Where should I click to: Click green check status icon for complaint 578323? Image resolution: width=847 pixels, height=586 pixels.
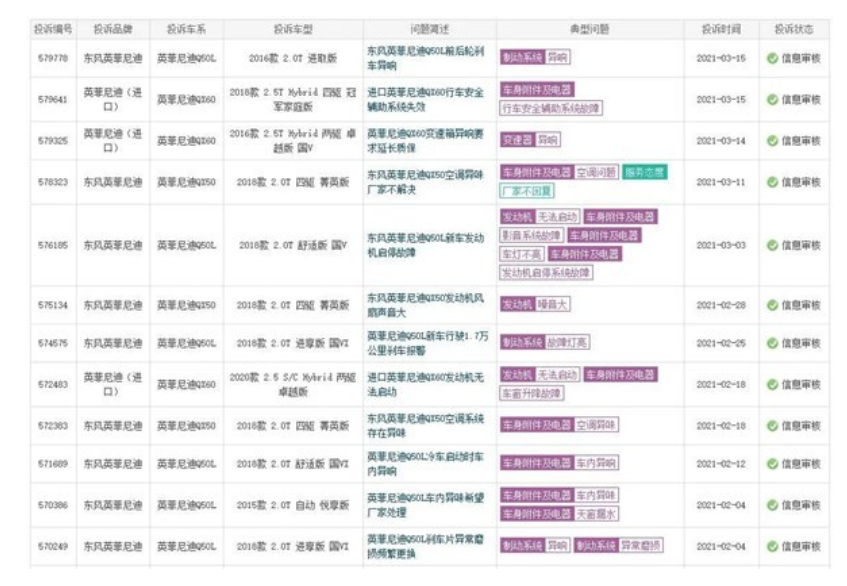pyautogui.click(x=772, y=182)
